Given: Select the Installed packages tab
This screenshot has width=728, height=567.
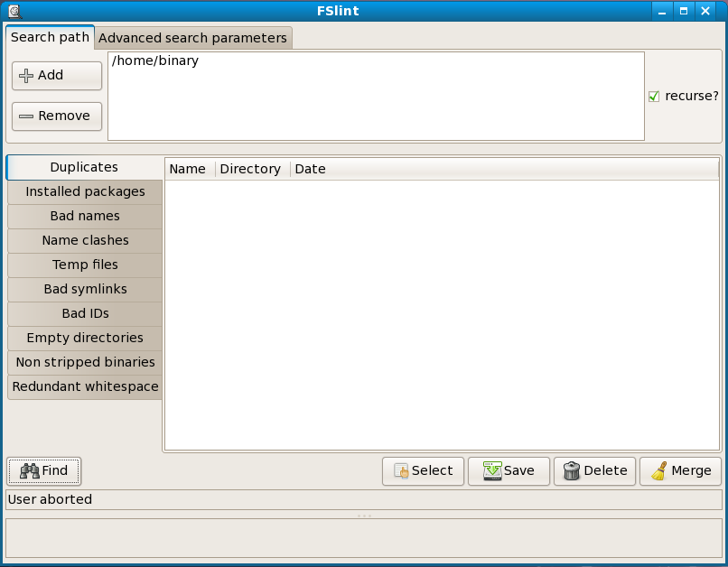Looking at the screenshot, I should click(x=85, y=191).
